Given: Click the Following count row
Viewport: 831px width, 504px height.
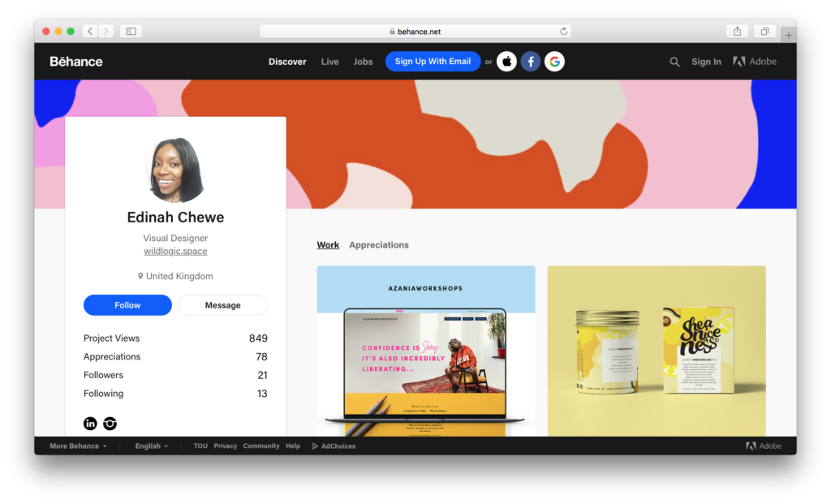Looking at the screenshot, I should click(175, 394).
